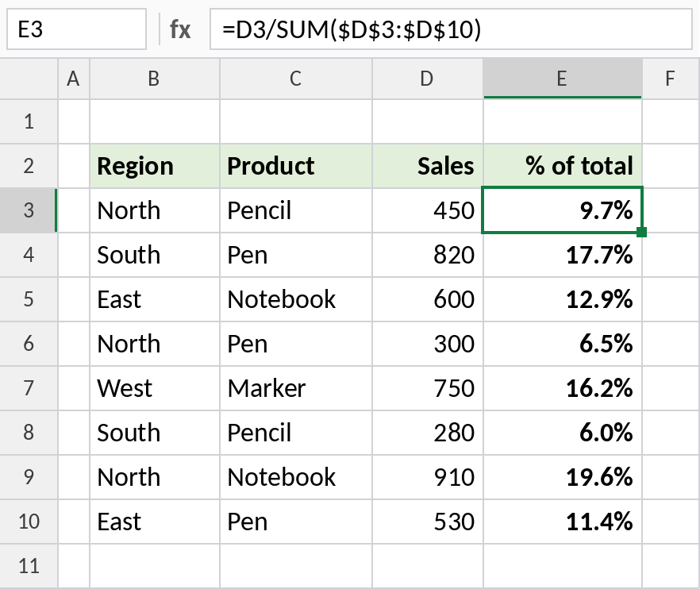Click the 6.5% cell
700x589 pixels.
[x=563, y=344]
